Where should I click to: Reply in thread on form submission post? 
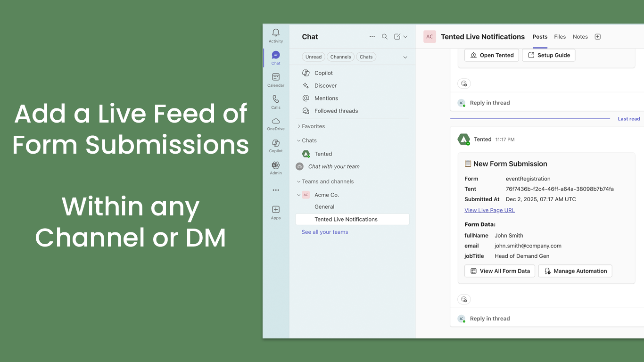[490, 319]
